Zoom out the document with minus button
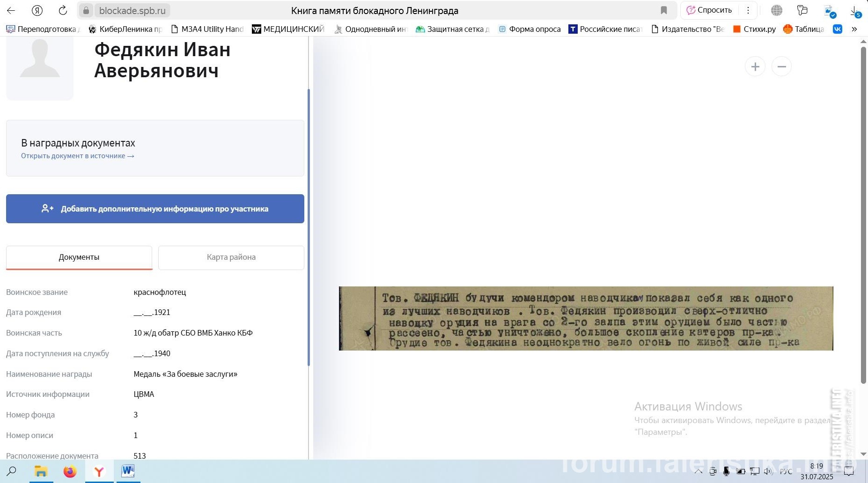Screen dimensions: 868x483 tap(781, 66)
